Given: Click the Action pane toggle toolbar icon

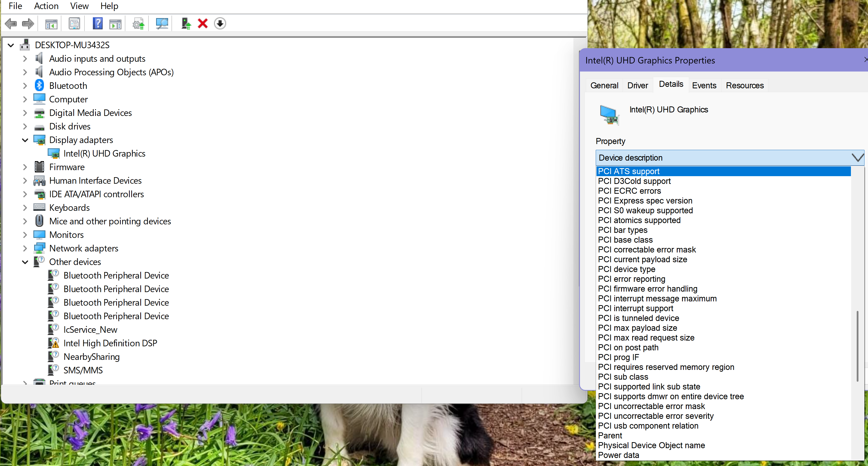Looking at the screenshot, I should click(x=116, y=24).
